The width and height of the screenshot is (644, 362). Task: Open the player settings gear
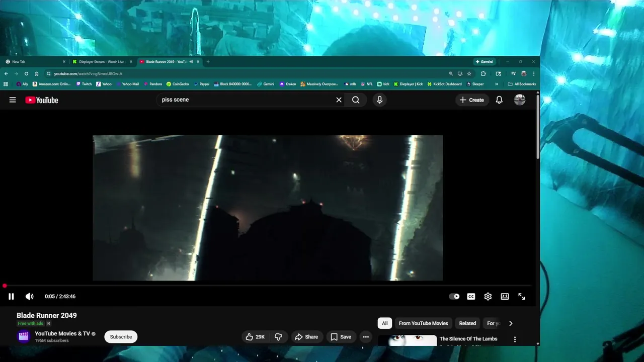pyautogui.click(x=488, y=297)
